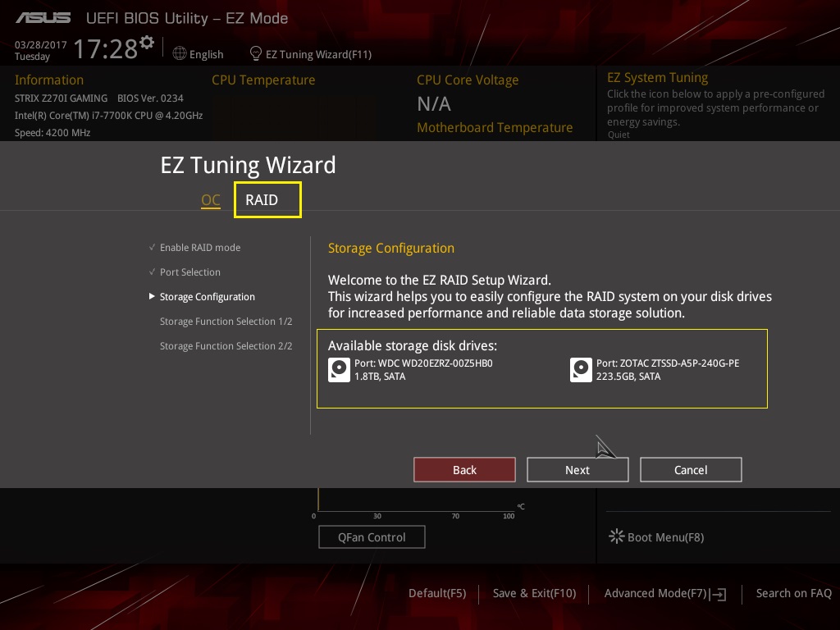Open Storage Function Selection 1/2 step
840x630 pixels.
(226, 322)
